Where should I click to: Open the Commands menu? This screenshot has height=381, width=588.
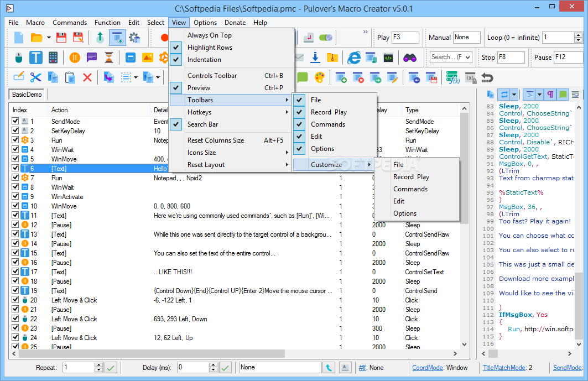69,23
